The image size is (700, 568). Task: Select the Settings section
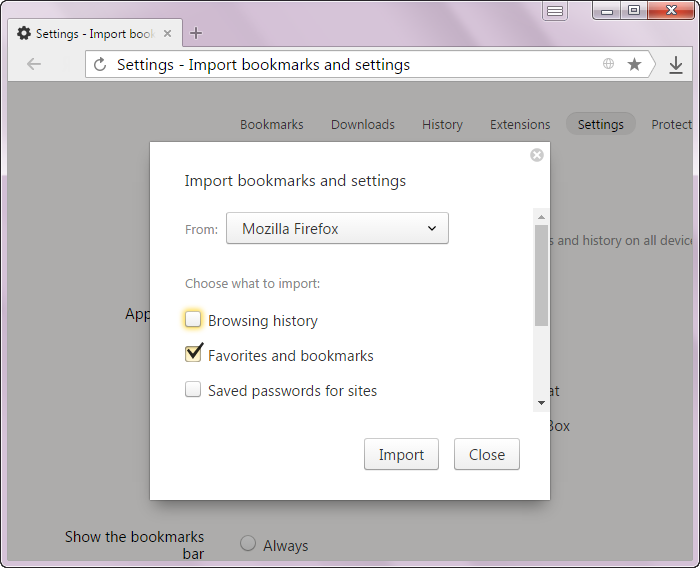click(600, 124)
